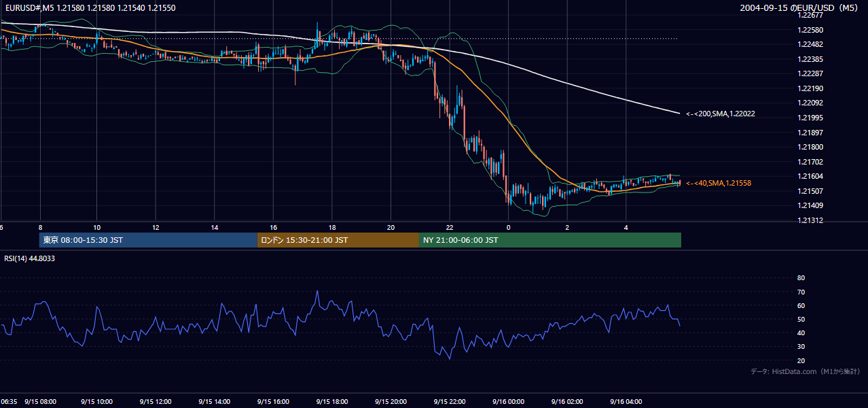Click the NY 21:00-06:00 JST session bar

[x=550, y=240]
